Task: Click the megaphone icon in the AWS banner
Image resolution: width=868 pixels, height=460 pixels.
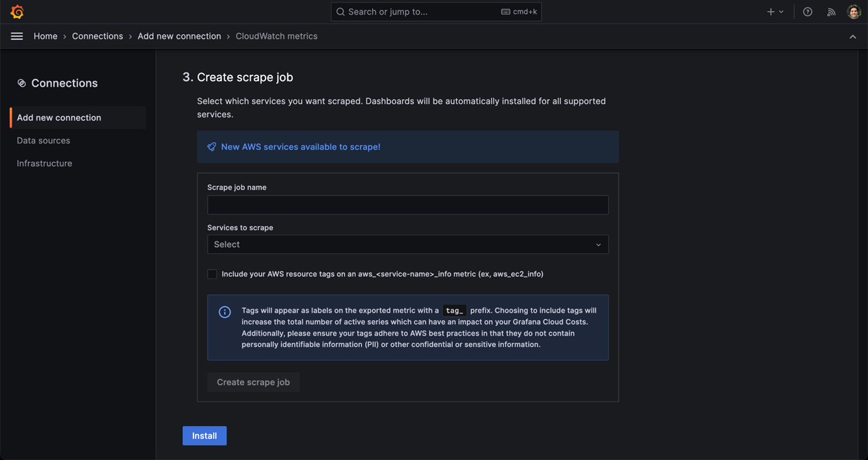Action: point(212,147)
